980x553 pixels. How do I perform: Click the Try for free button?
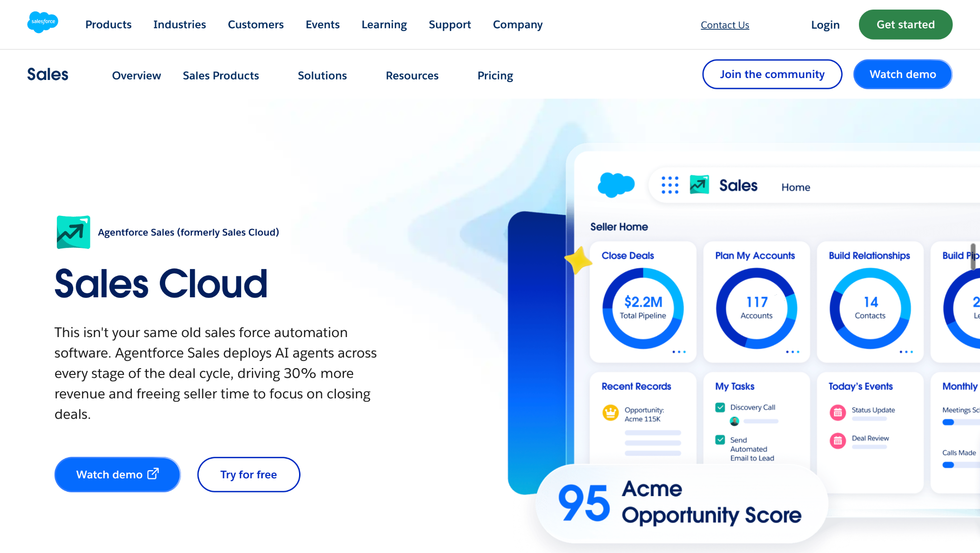click(x=249, y=474)
